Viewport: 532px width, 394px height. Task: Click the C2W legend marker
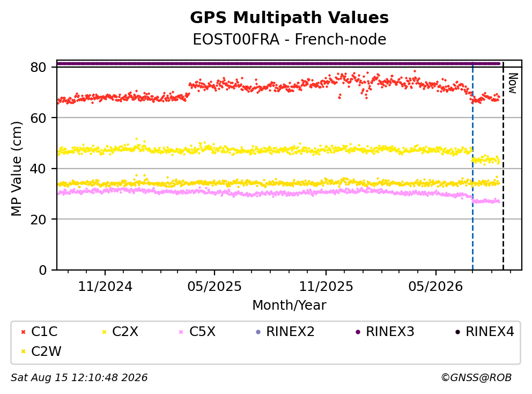pos(24,352)
